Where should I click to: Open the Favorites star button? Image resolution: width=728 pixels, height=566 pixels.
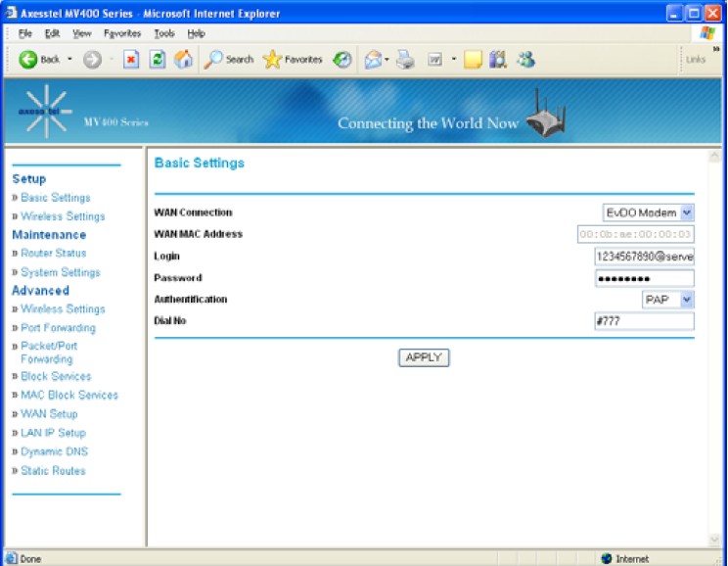293,60
